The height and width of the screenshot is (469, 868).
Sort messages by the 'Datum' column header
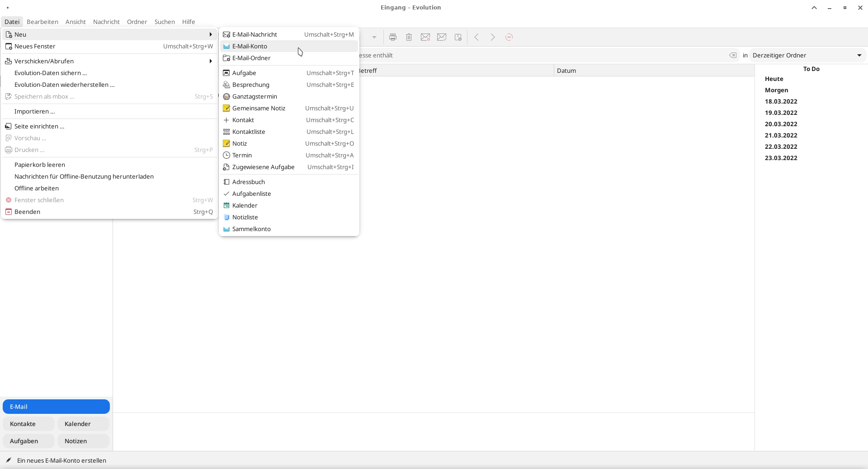point(654,71)
